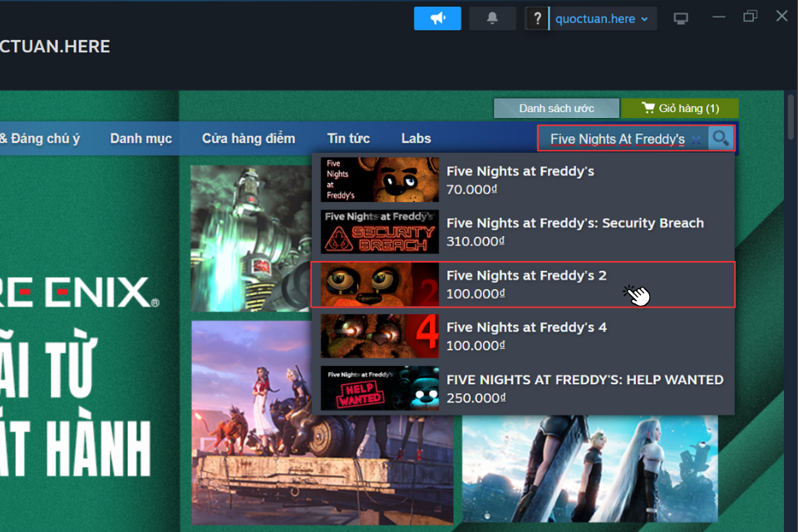Open the Cloud and Sephiroth artwork
The height and width of the screenshot is (532, 798).
(x=590, y=468)
